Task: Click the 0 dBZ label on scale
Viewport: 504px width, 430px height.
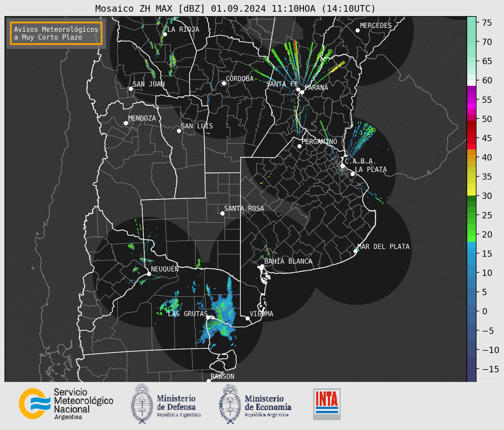Action: 484,311
